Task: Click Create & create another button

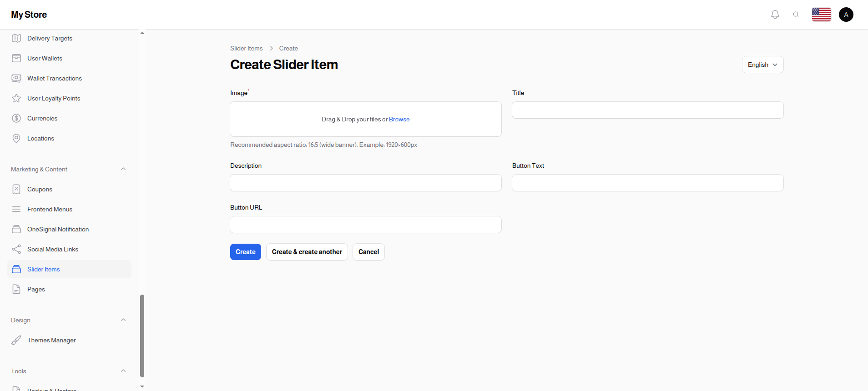Action: click(307, 252)
